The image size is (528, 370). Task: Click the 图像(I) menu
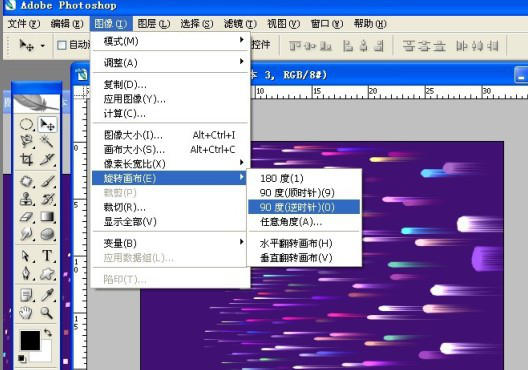[110, 24]
